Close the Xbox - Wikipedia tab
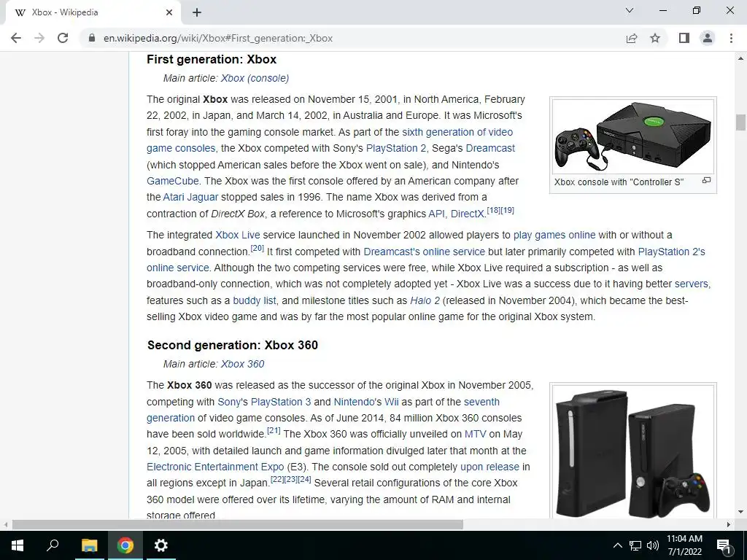 (x=169, y=12)
